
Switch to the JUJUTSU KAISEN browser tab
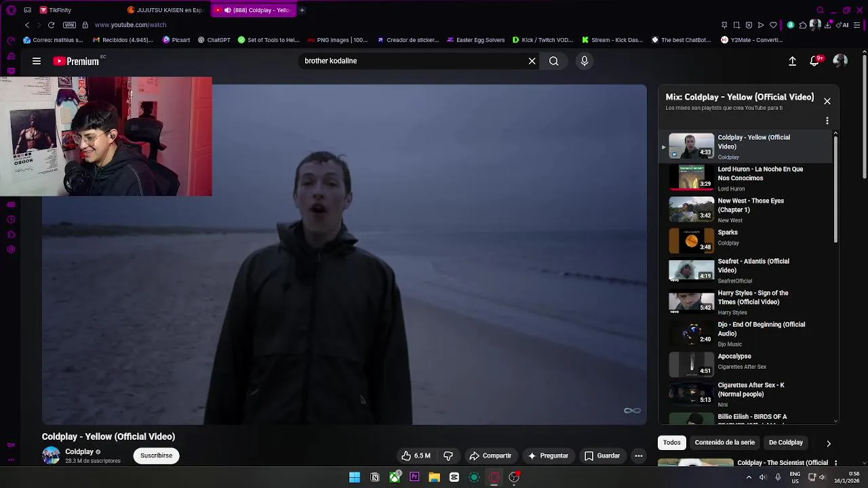pyautogui.click(x=166, y=10)
